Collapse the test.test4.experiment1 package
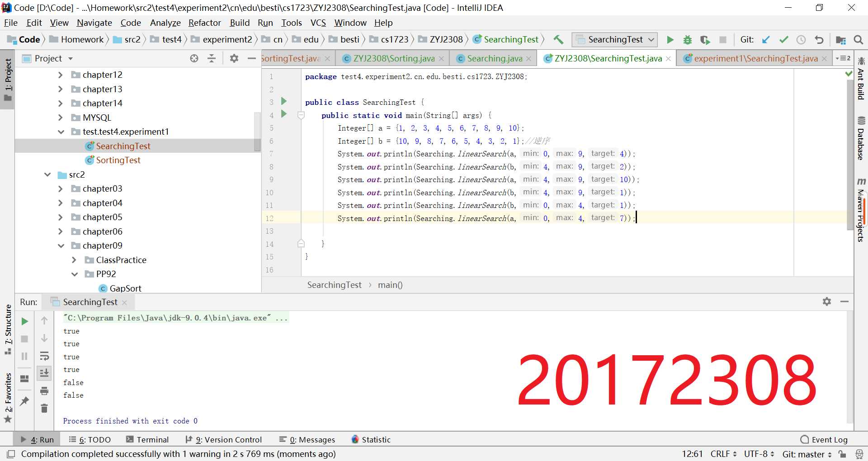The width and height of the screenshot is (868, 461). [61, 132]
